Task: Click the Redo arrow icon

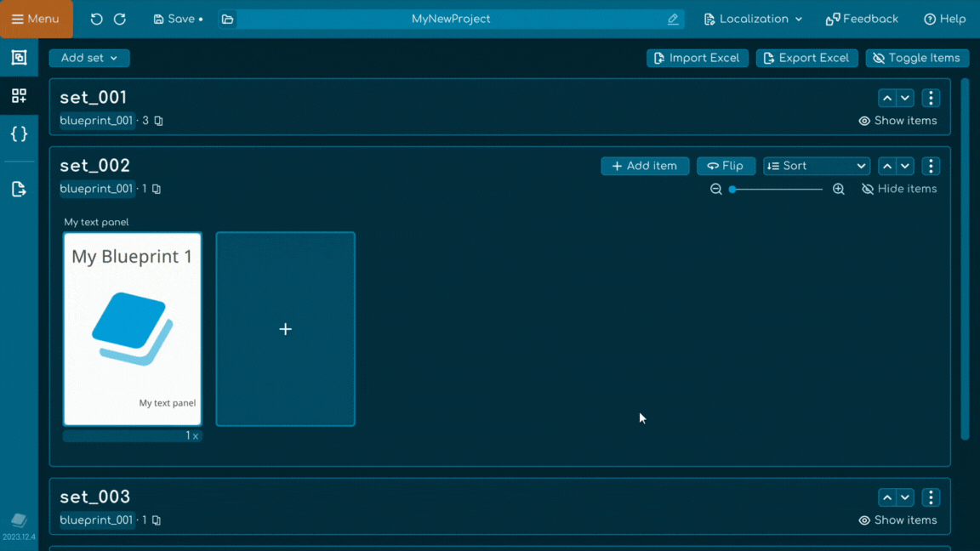Action: coord(119,19)
